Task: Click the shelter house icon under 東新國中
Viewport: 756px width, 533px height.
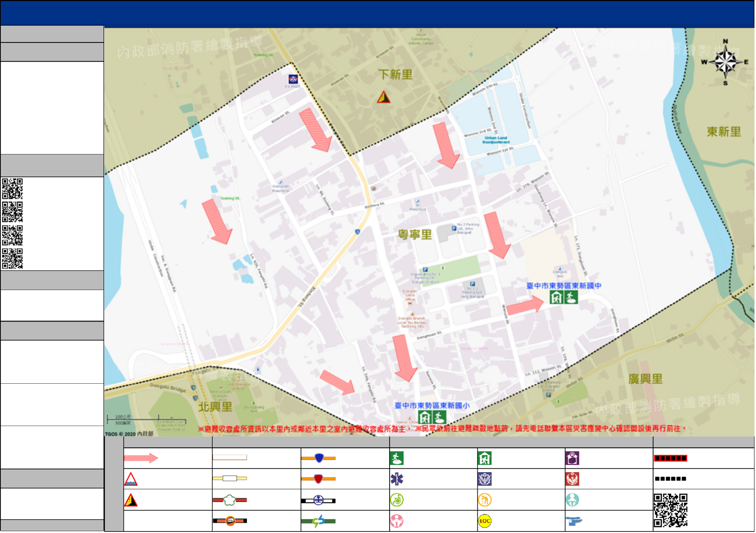Action: (557, 298)
